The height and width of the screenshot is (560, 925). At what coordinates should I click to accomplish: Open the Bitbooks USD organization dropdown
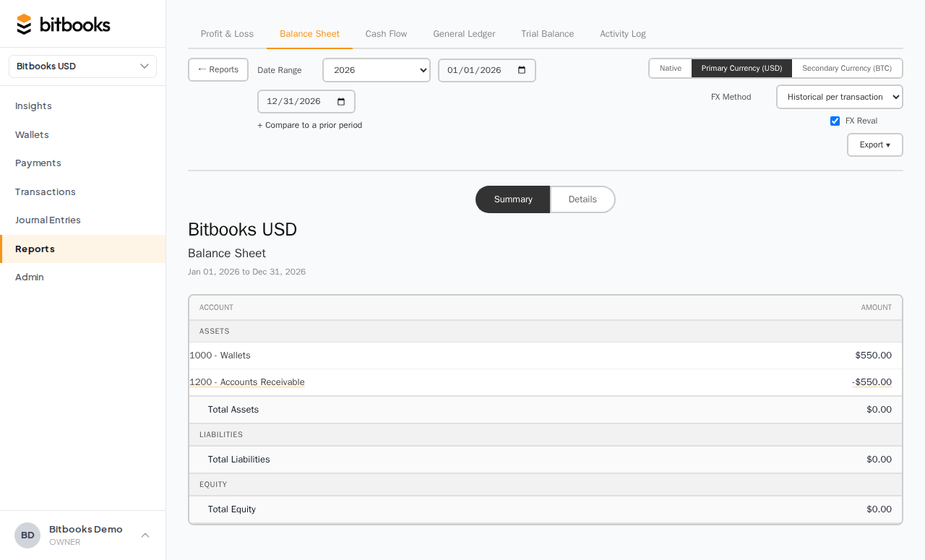[82, 66]
